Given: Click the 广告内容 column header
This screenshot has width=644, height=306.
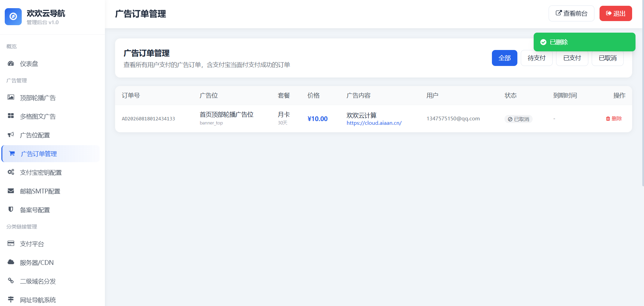Looking at the screenshot, I should point(358,96).
